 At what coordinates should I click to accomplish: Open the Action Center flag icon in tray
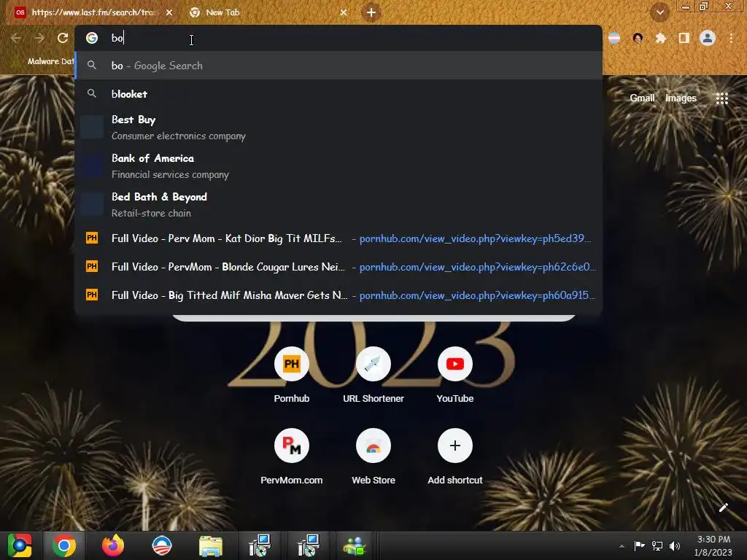pyautogui.click(x=639, y=545)
